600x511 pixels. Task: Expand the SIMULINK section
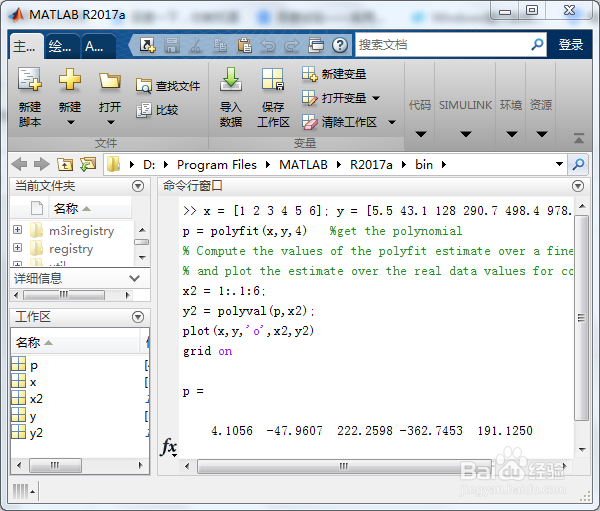tap(465, 134)
